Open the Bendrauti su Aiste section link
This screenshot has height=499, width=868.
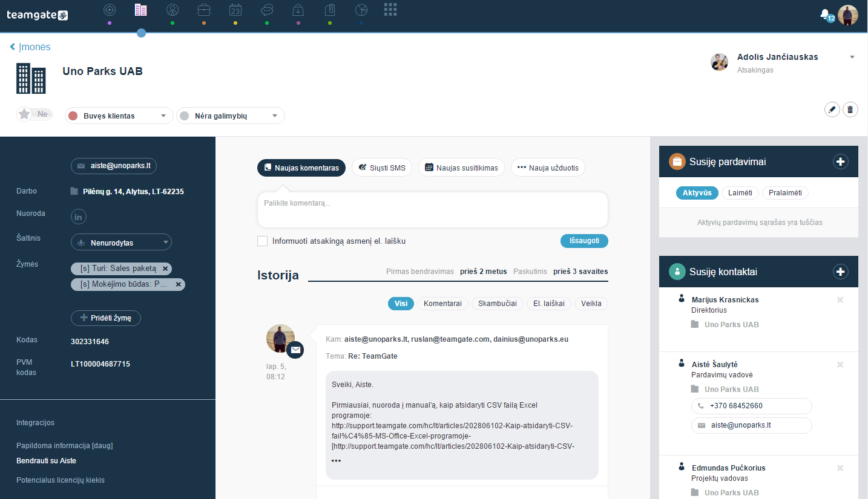pyautogui.click(x=46, y=461)
